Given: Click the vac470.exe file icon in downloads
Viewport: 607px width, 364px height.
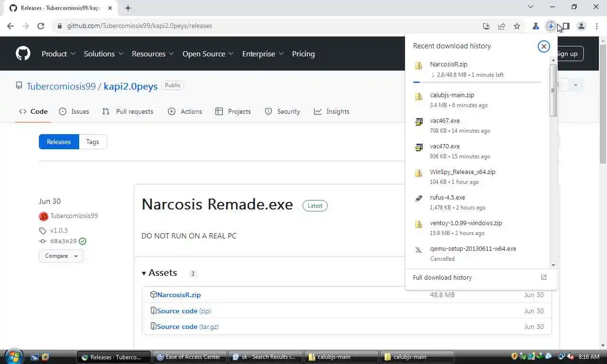Looking at the screenshot, I should 419,147.
